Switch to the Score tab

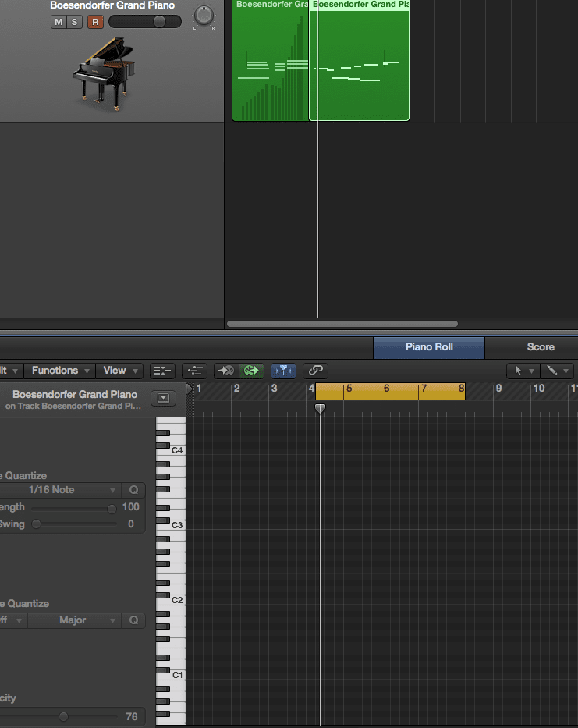point(541,347)
